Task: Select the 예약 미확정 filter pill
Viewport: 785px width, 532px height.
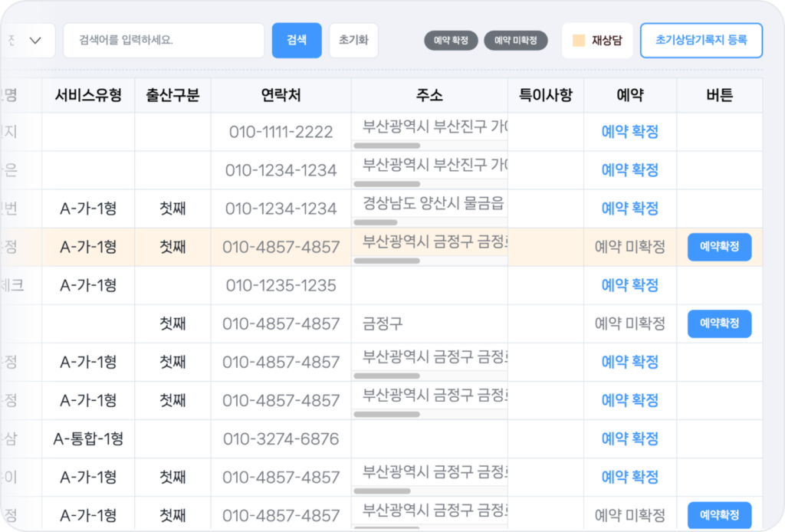Action: click(515, 41)
